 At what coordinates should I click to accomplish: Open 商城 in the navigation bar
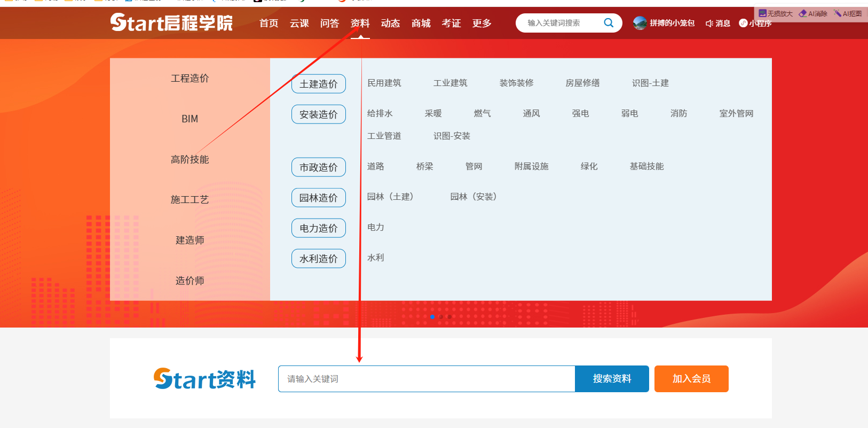pyautogui.click(x=421, y=24)
